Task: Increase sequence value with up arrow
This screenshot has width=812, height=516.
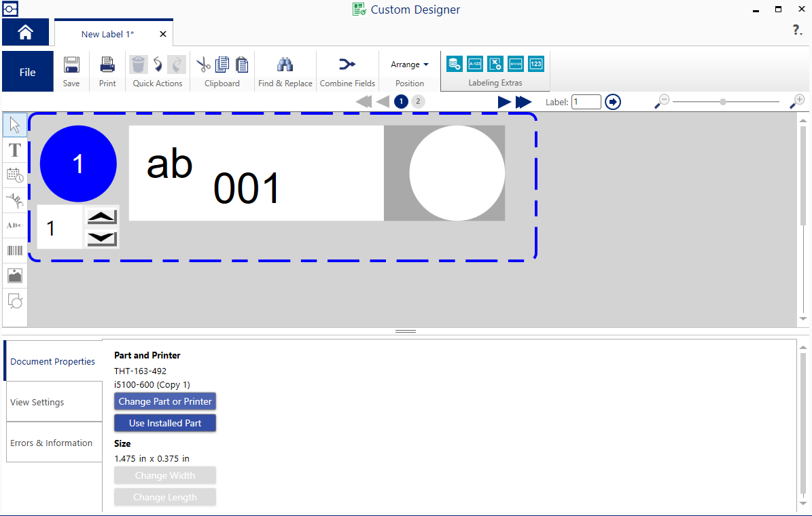Action: tap(102, 217)
